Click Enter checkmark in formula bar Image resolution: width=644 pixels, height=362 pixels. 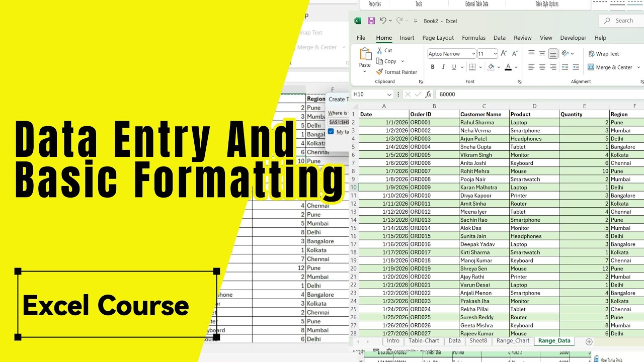coord(418,94)
